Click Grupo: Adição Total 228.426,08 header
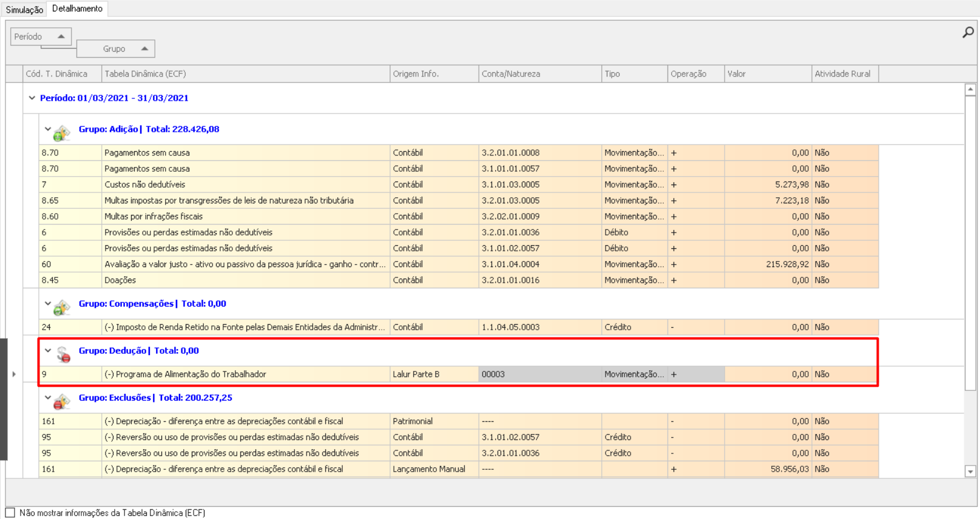 tap(149, 129)
